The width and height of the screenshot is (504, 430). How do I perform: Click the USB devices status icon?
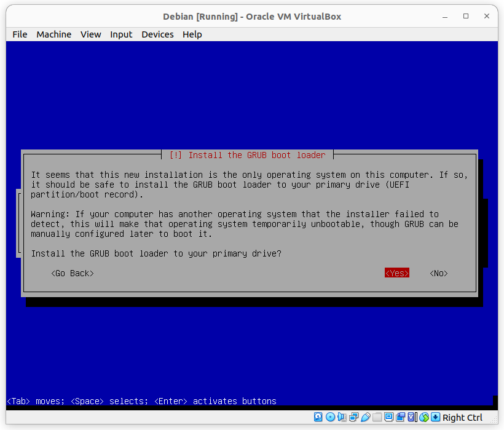(x=366, y=417)
